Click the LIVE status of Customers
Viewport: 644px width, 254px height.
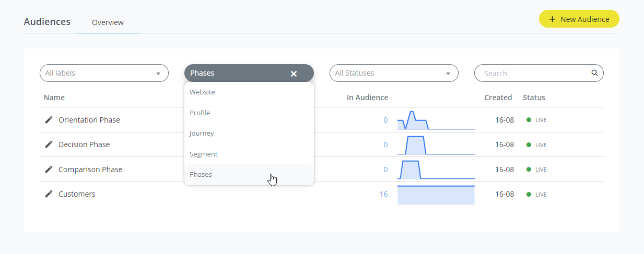536,195
